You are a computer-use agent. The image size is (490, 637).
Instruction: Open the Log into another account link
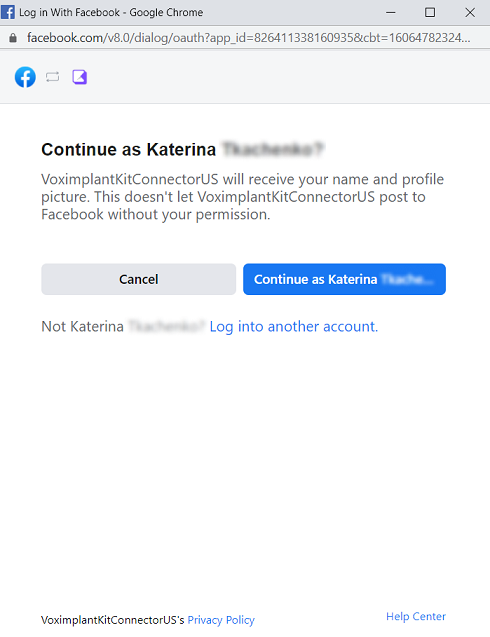pos(294,327)
